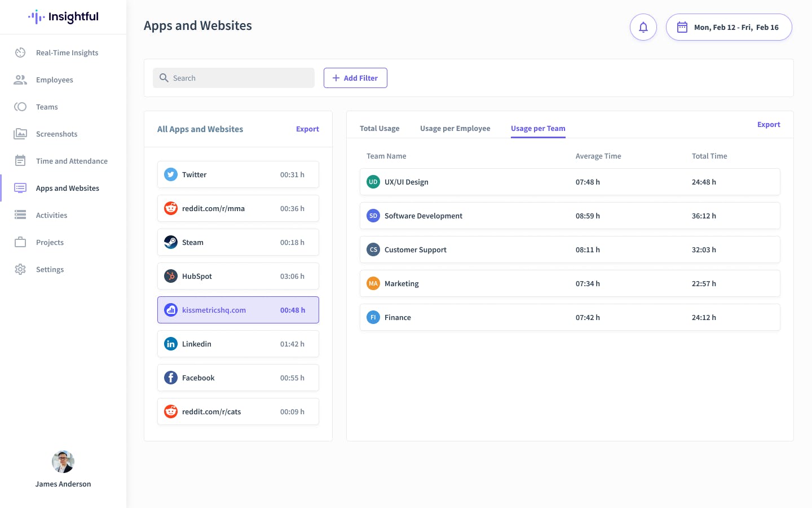Export the All Apps and Websites list

click(x=307, y=129)
